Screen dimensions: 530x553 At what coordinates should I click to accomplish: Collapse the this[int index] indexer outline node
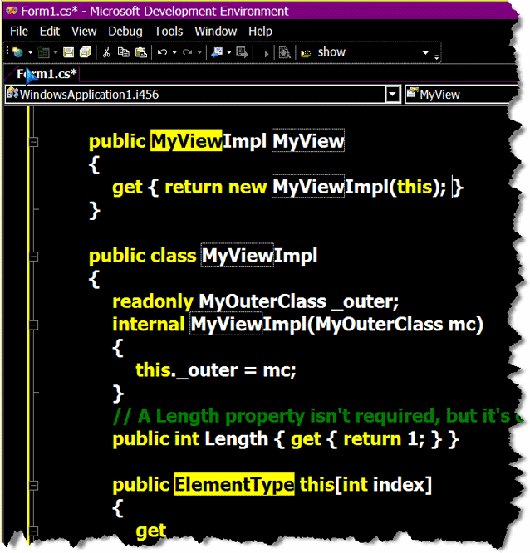point(33,486)
